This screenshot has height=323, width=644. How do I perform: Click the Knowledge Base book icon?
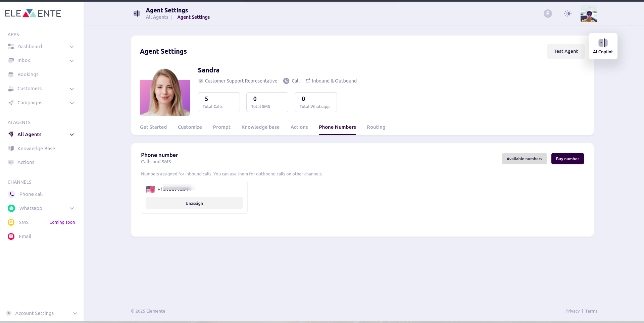click(11, 149)
